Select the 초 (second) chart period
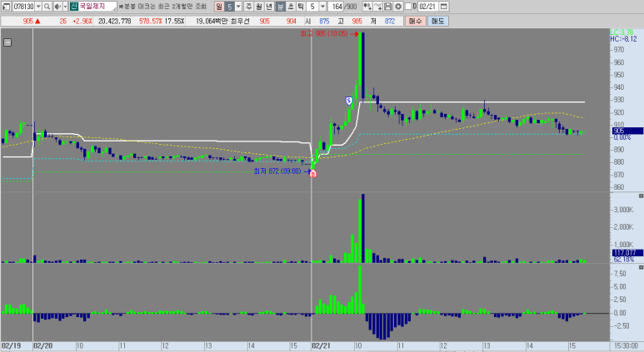 click(291, 7)
